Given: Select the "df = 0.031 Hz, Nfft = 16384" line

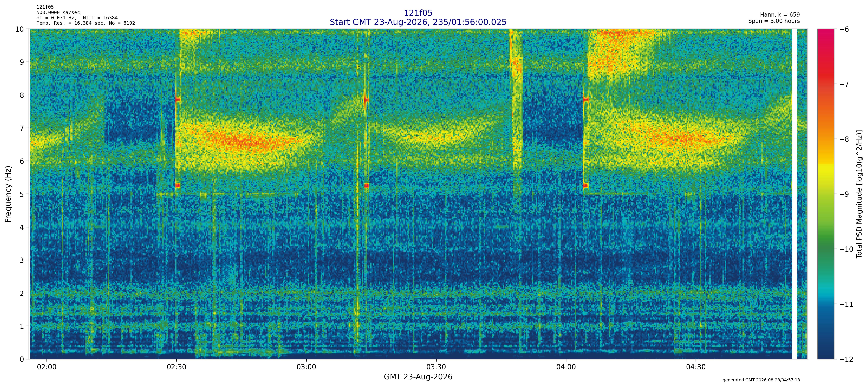Looking at the screenshot, I should 77,18.
